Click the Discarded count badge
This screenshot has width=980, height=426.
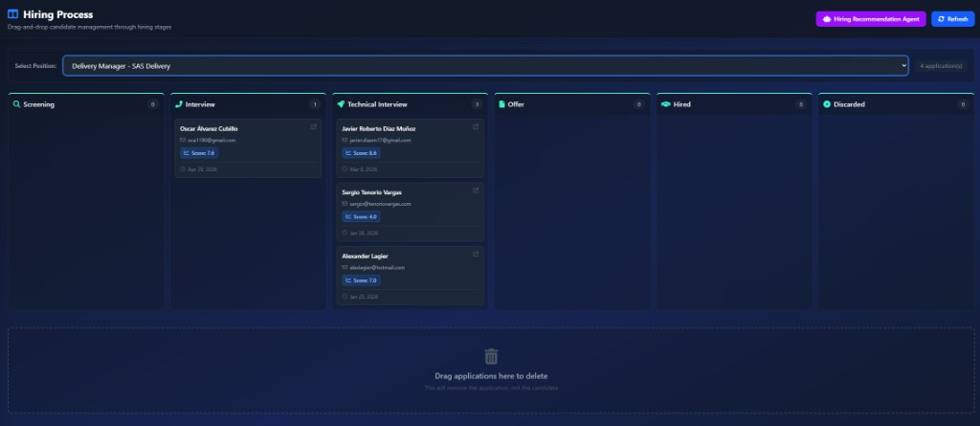click(963, 104)
